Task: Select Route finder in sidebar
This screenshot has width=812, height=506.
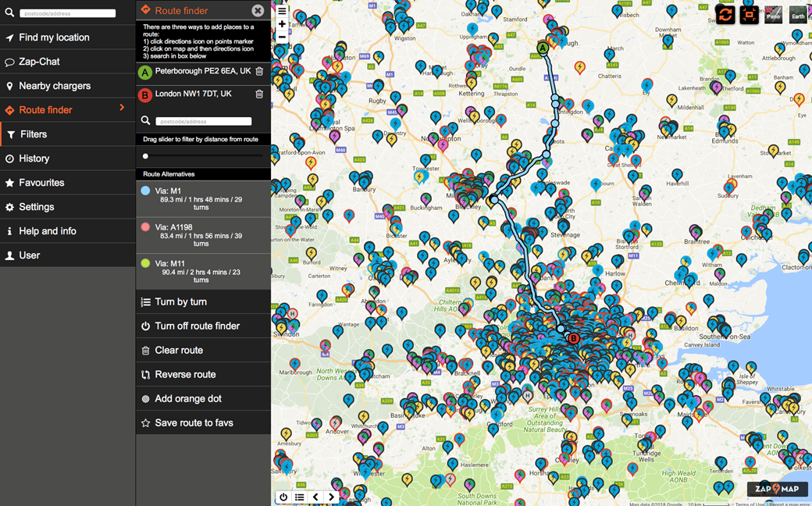Action: pos(67,110)
